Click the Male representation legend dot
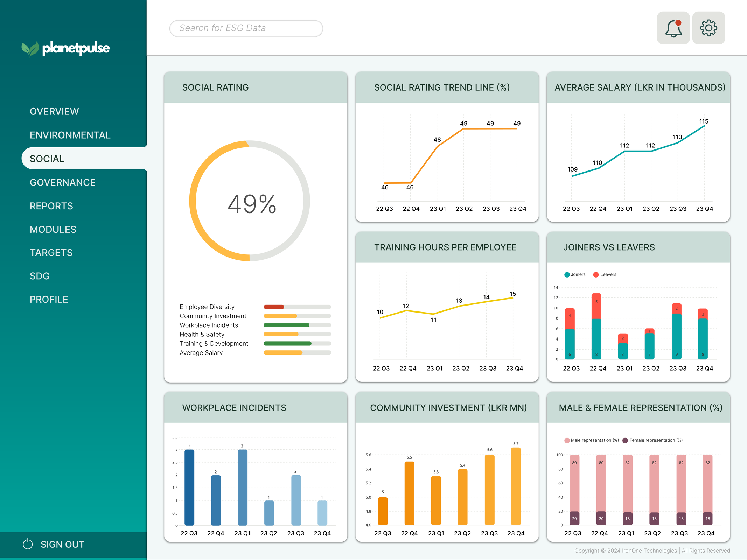Image resolution: width=747 pixels, height=560 pixels. pos(567,440)
